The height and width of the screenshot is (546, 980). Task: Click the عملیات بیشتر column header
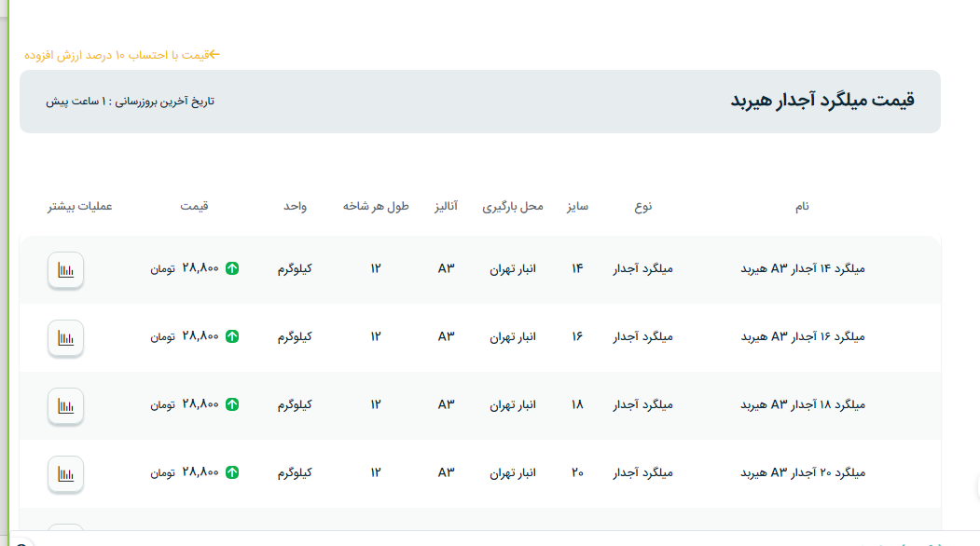click(80, 206)
